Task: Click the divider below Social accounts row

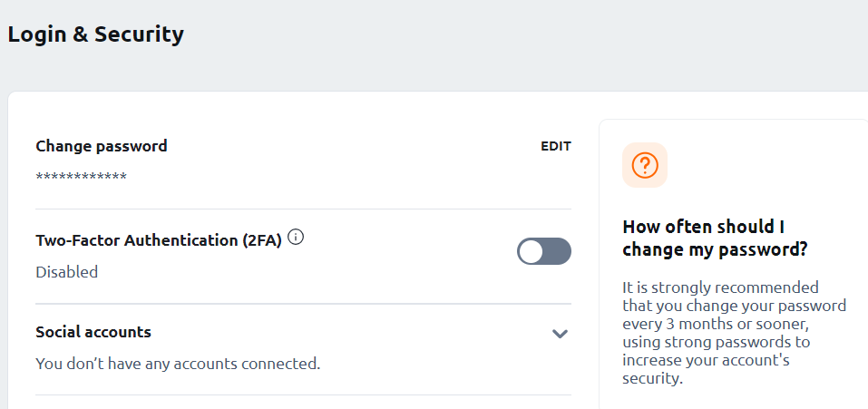Action: (x=303, y=394)
